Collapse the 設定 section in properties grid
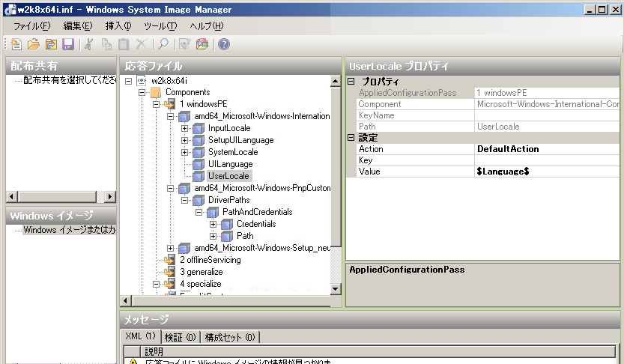The height and width of the screenshot is (364, 624). [x=351, y=138]
